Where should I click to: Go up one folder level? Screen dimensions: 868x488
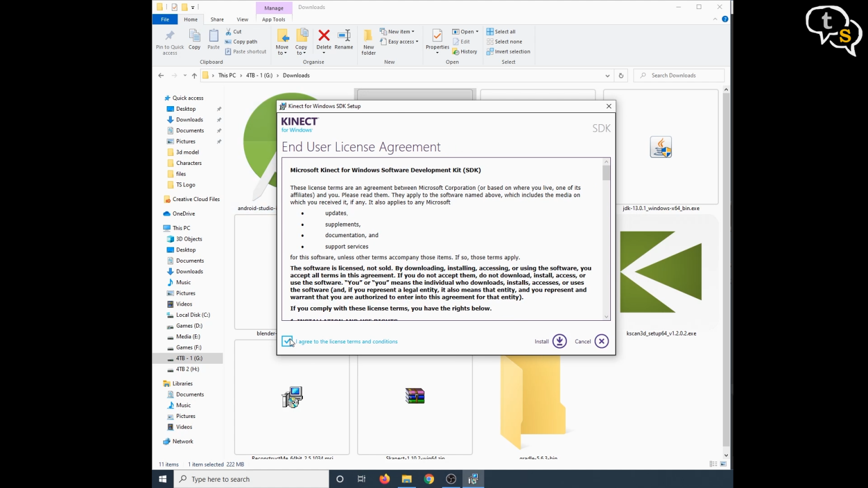pyautogui.click(x=194, y=75)
